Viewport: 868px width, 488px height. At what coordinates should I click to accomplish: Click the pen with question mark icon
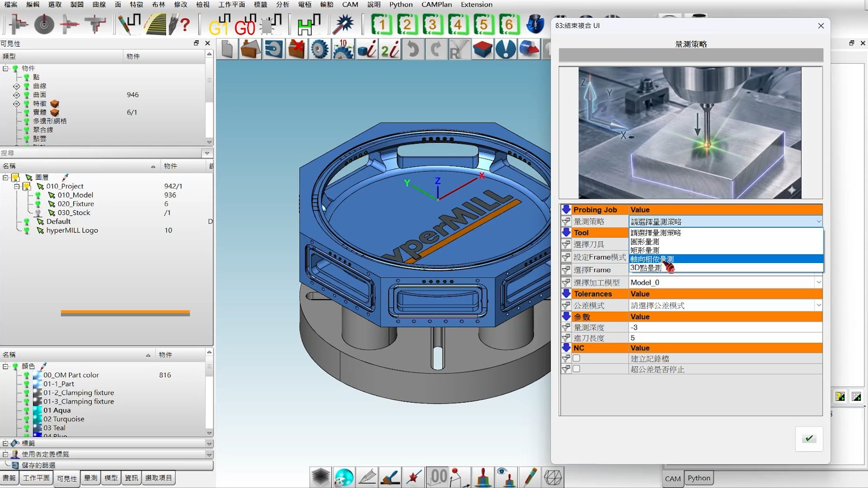[179, 24]
